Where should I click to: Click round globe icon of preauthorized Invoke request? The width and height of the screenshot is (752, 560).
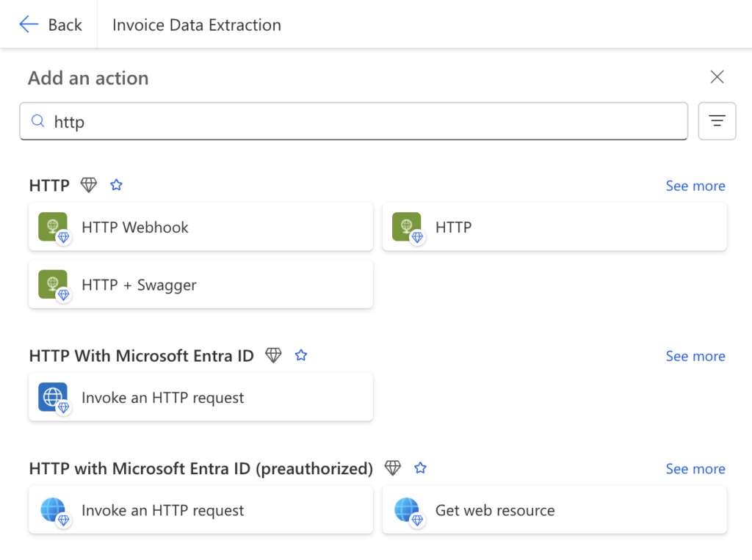(x=53, y=509)
